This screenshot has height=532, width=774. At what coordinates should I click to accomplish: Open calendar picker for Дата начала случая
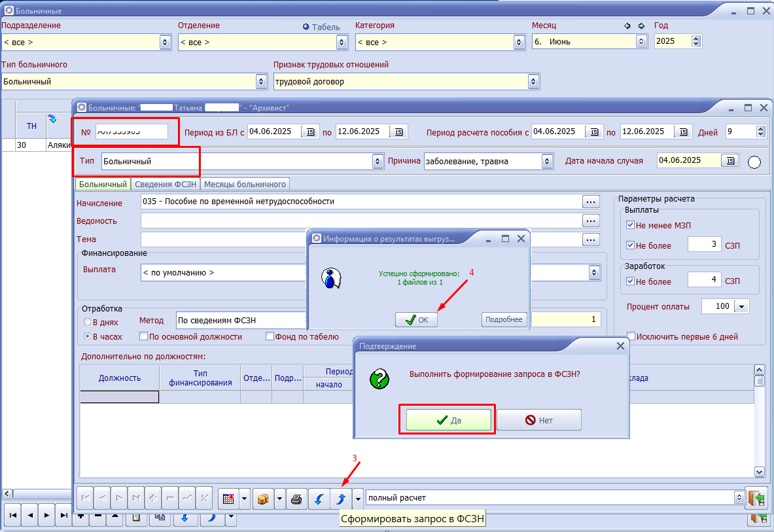point(730,160)
